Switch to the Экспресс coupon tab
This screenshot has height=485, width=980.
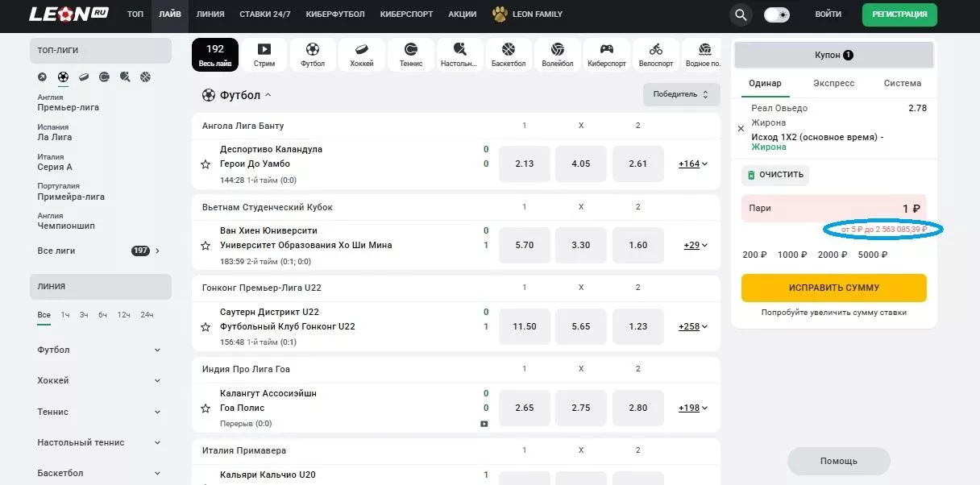pyautogui.click(x=833, y=83)
